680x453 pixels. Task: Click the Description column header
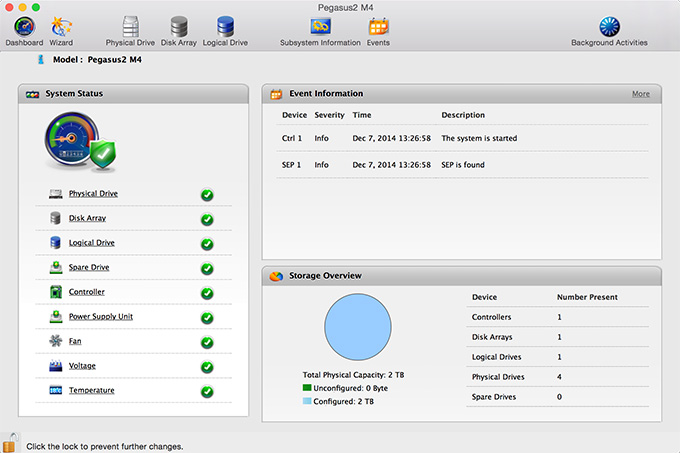click(463, 115)
